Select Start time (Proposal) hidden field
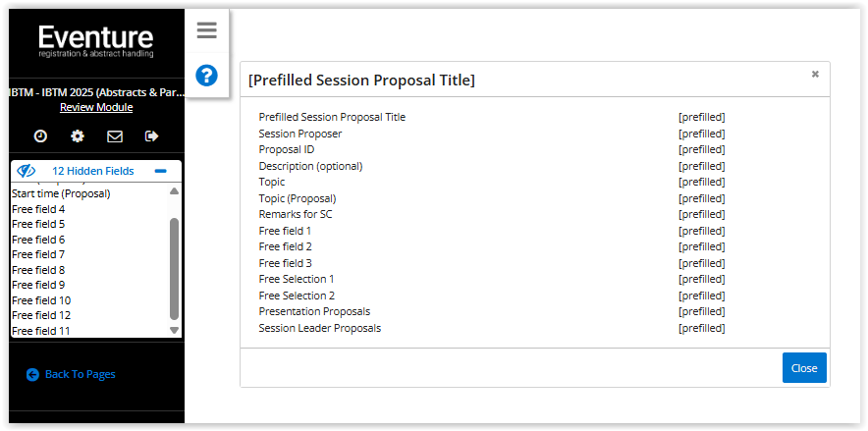Viewport: 868px width, 431px height. click(x=61, y=193)
